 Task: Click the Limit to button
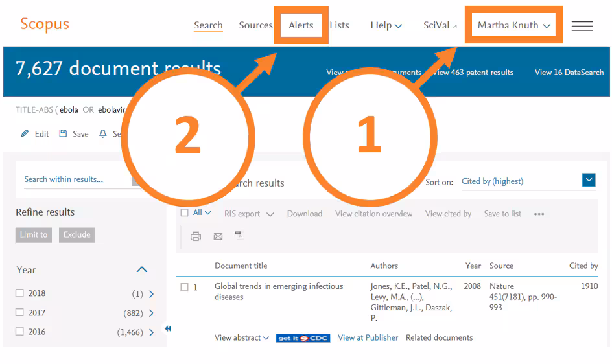pos(34,235)
